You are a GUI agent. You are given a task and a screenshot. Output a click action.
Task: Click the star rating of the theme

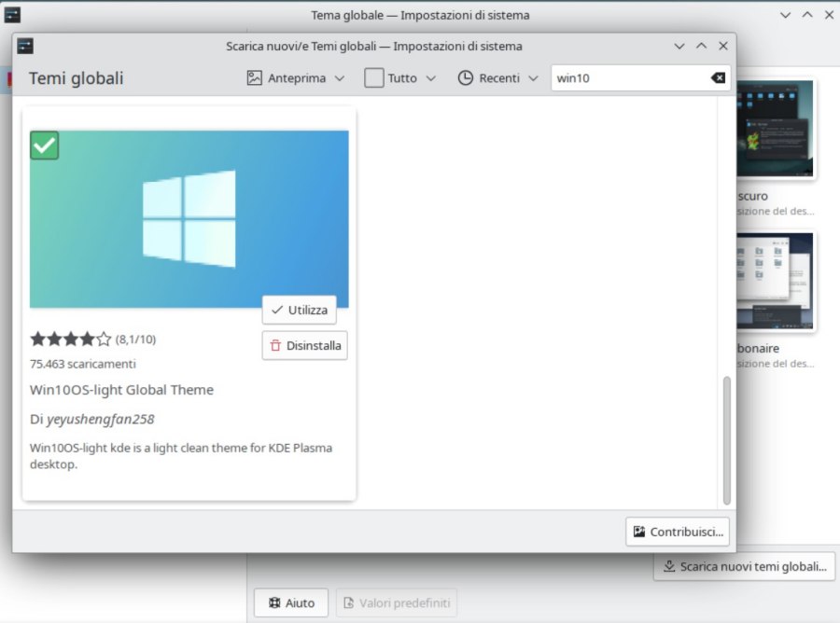pos(71,339)
